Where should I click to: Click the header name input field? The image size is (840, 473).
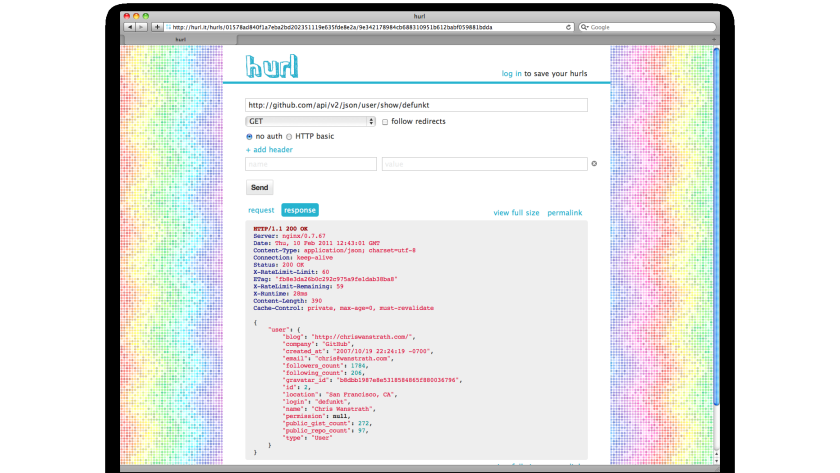[311, 164]
